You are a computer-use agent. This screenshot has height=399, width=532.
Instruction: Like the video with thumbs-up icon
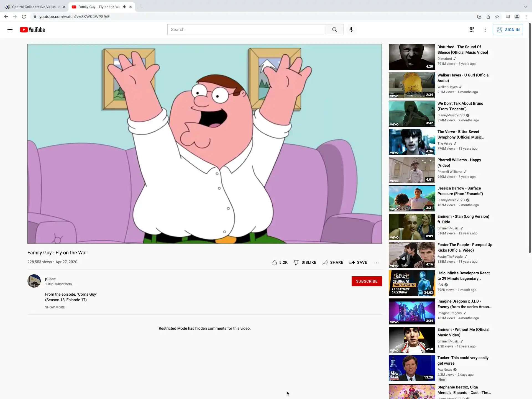(x=274, y=262)
